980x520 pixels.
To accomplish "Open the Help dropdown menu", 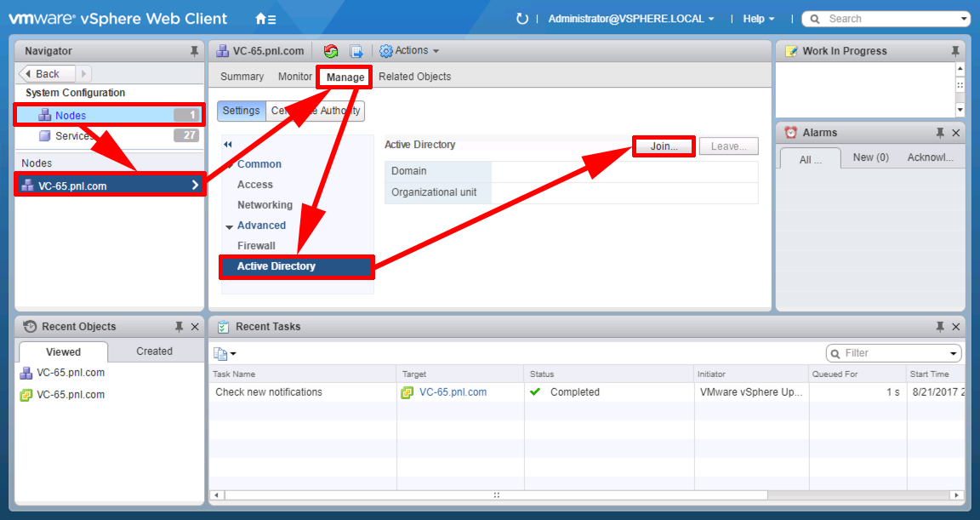I will pyautogui.click(x=758, y=19).
